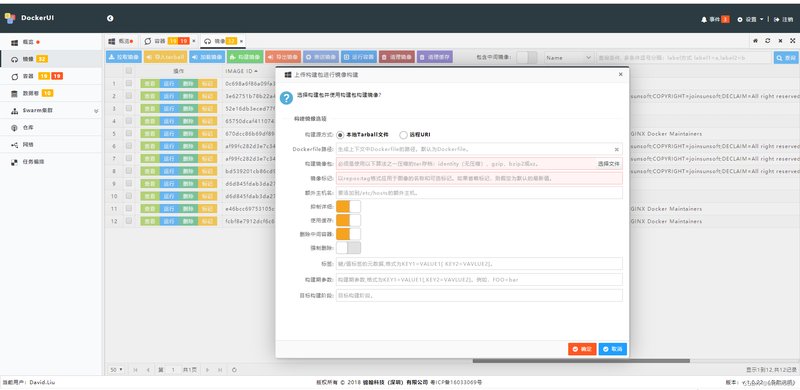
Task: Toggle the 使用缓存 switch
Action: click(348, 221)
